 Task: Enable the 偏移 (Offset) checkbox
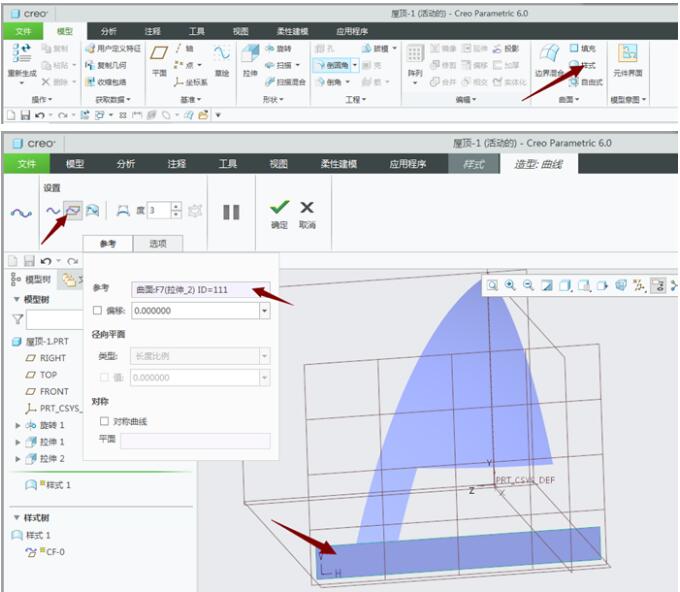coord(97,311)
